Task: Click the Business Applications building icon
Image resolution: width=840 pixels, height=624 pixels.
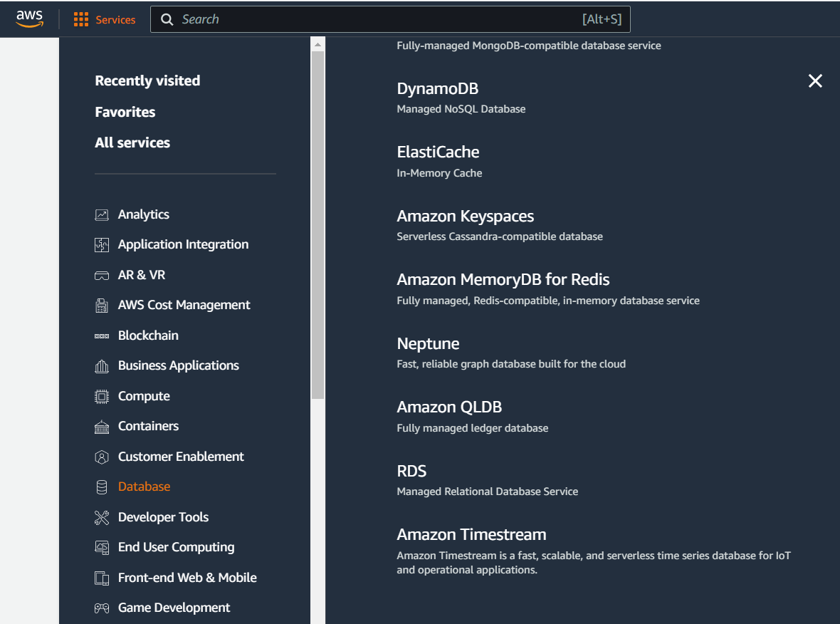Action: (102, 366)
